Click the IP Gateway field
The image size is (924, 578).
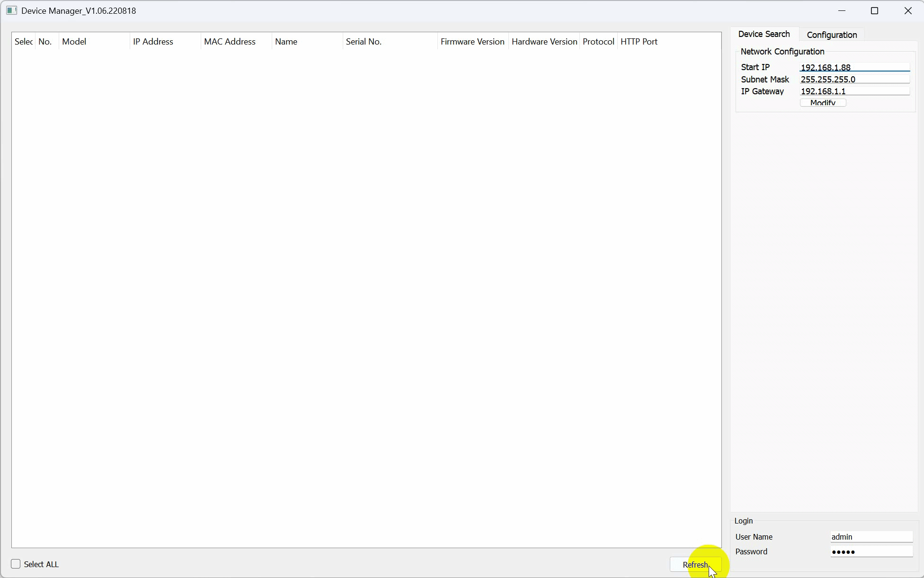click(x=854, y=91)
